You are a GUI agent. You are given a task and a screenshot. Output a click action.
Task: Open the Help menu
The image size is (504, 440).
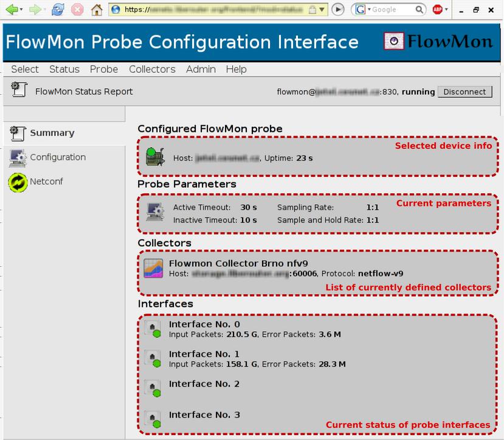pyautogui.click(x=236, y=69)
